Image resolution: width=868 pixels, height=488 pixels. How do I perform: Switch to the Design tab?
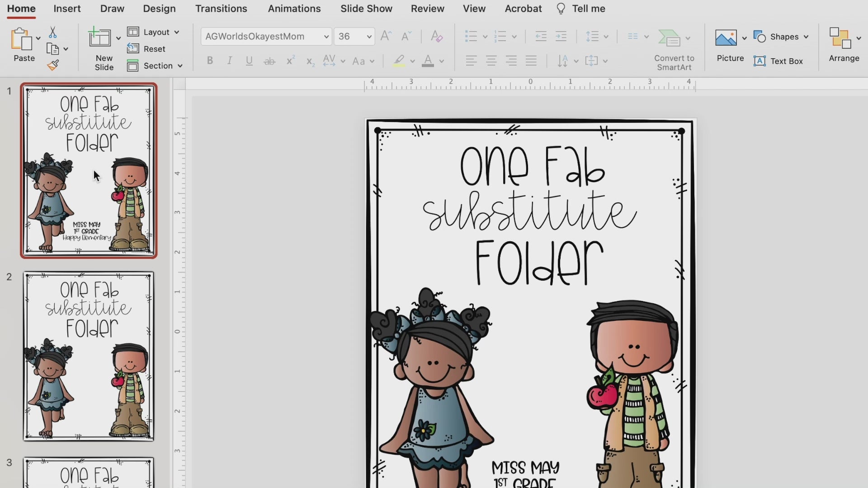pyautogui.click(x=159, y=9)
